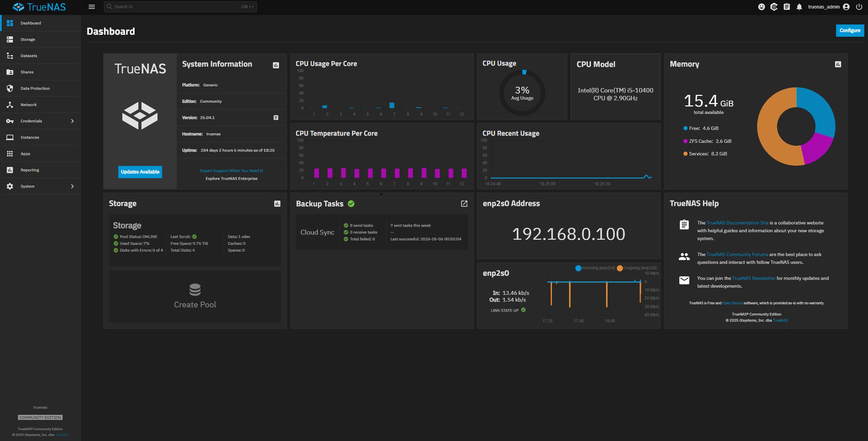Click the Datasets tree icon in sidebar

point(10,56)
